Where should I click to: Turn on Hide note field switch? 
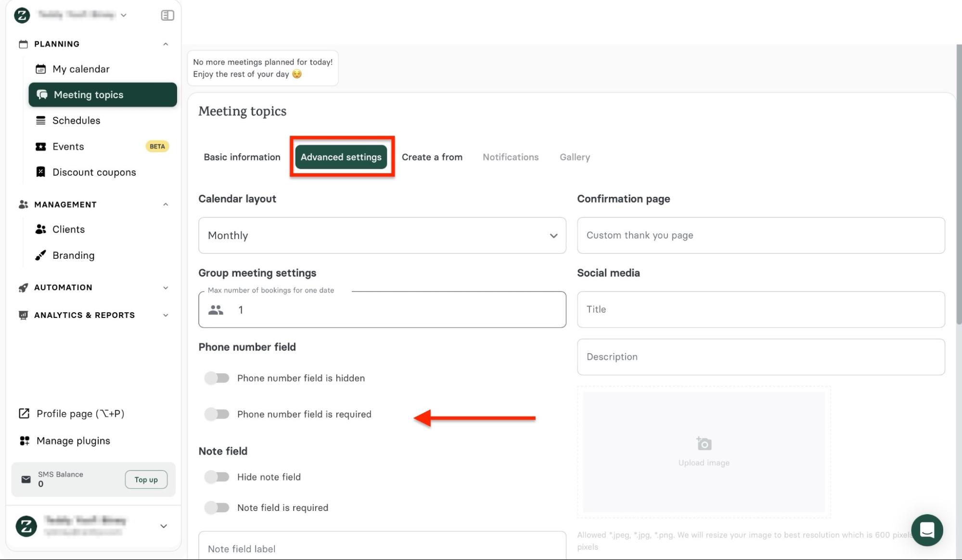(217, 477)
